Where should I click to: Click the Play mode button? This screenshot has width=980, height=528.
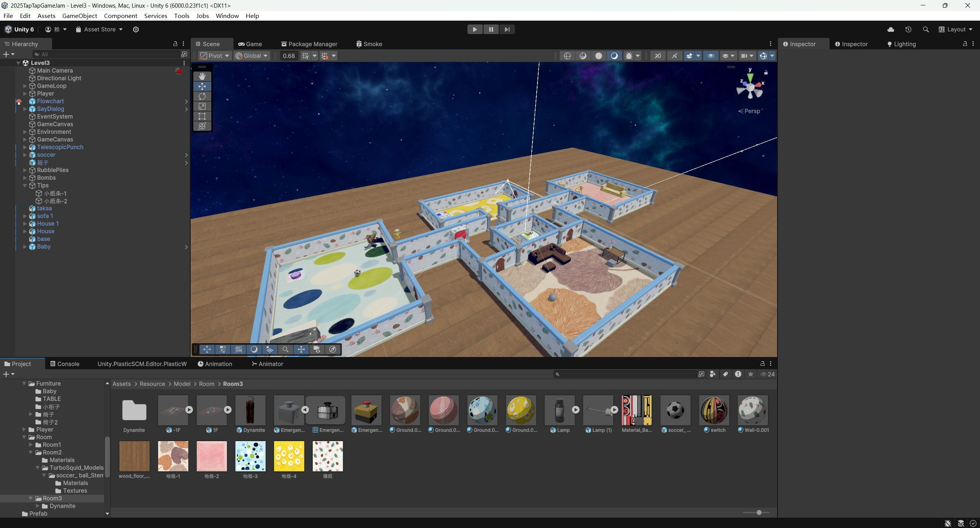[x=475, y=29]
